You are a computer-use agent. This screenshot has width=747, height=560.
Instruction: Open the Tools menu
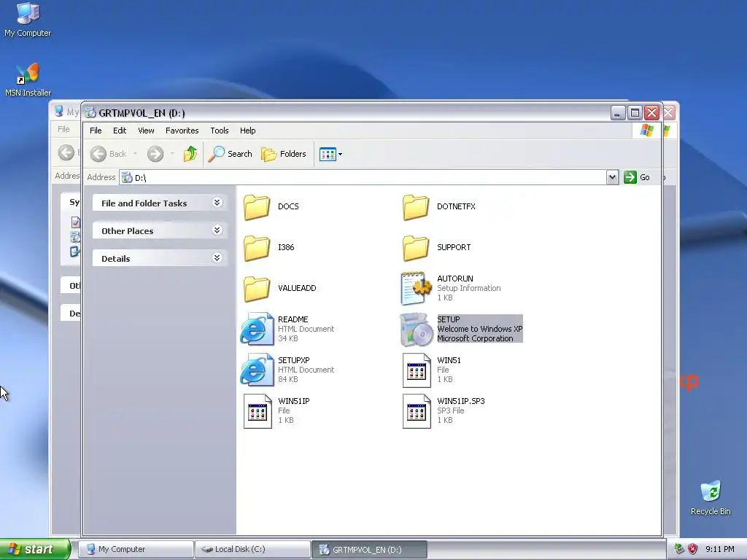pos(220,131)
